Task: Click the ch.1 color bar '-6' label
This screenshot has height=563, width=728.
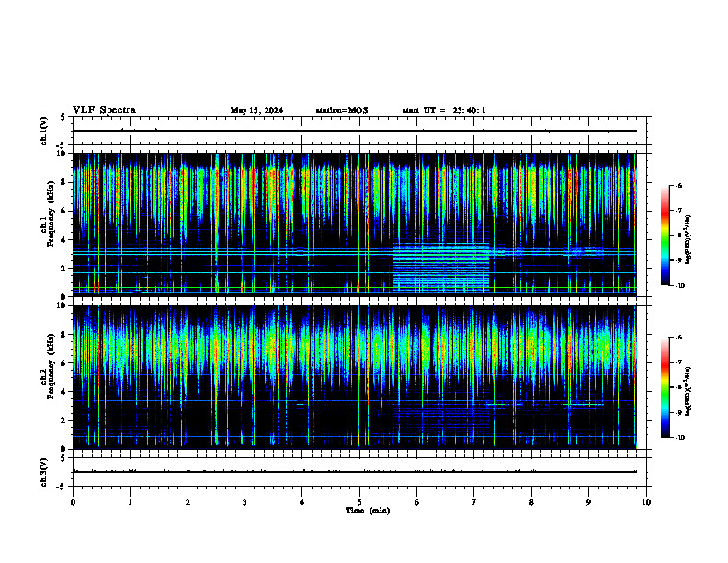Action: tap(678, 186)
